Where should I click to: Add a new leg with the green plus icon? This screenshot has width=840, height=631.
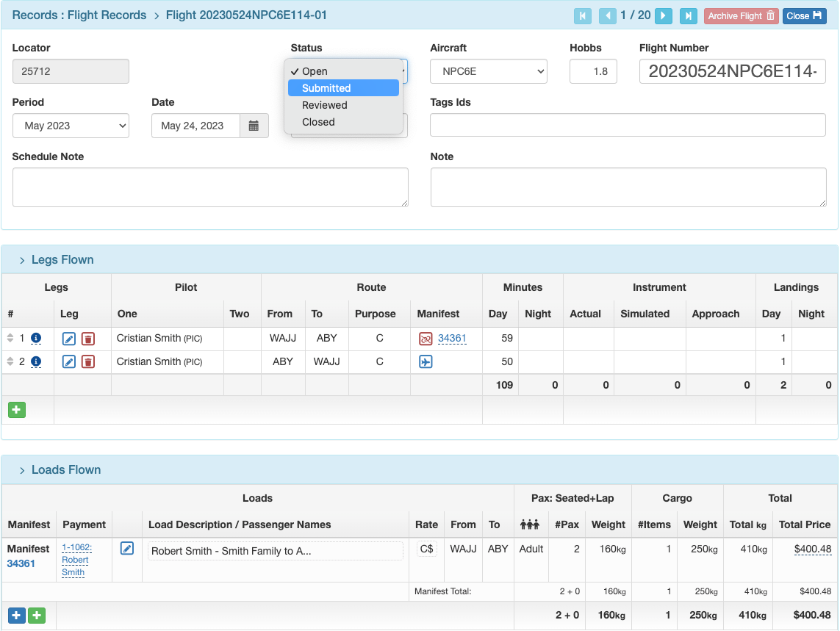16,409
